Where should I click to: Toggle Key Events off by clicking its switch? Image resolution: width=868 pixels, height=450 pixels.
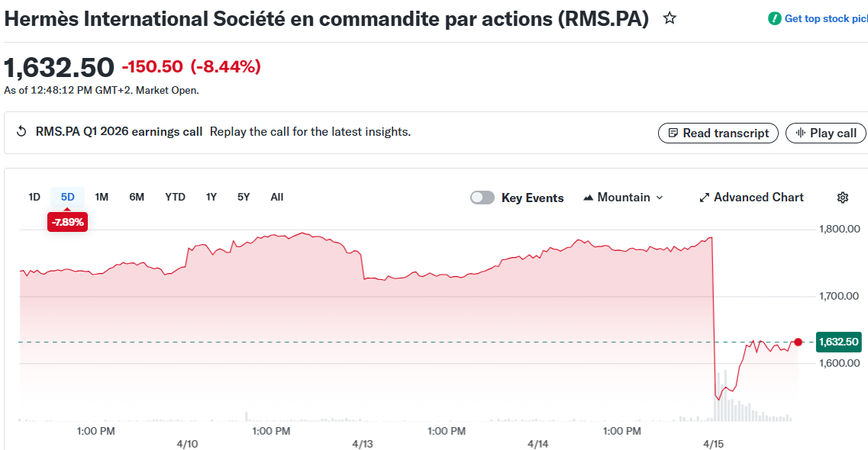(482, 197)
